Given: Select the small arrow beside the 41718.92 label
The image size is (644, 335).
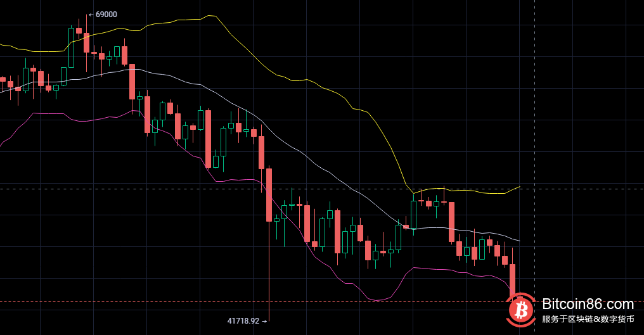Looking at the screenshot, I should pos(264,321).
